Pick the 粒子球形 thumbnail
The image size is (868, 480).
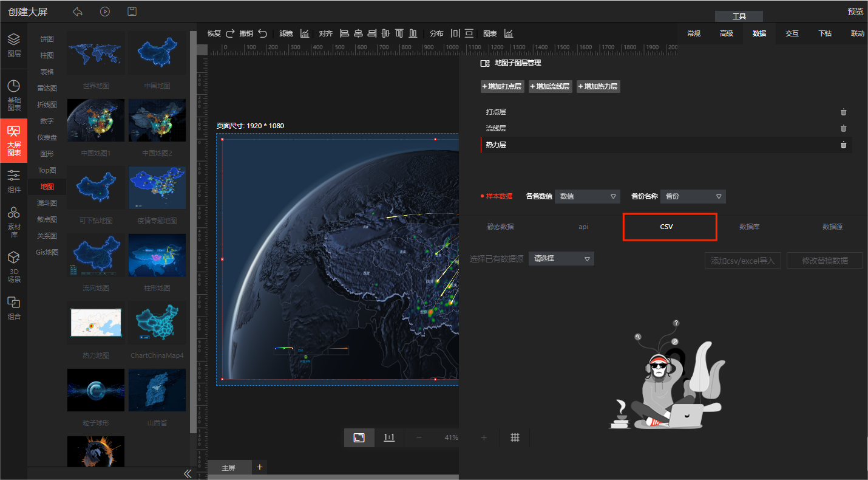96,389
